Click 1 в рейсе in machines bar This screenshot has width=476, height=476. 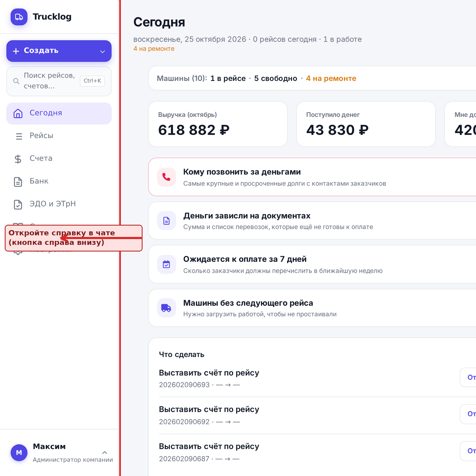(228, 79)
